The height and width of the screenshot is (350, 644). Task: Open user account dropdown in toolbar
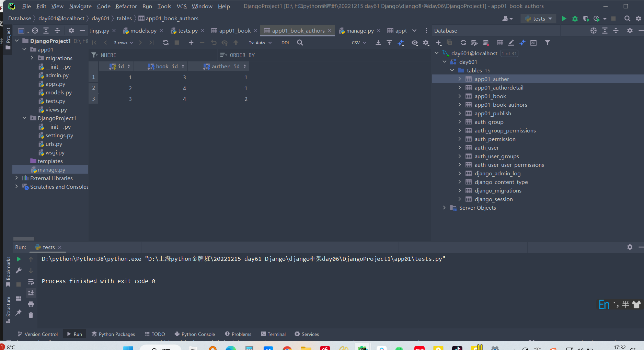[x=507, y=19]
